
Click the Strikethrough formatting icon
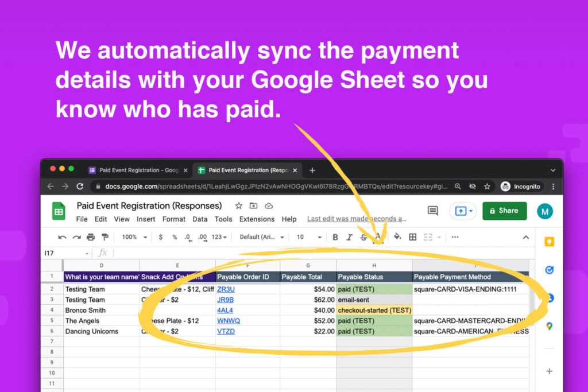(x=363, y=236)
